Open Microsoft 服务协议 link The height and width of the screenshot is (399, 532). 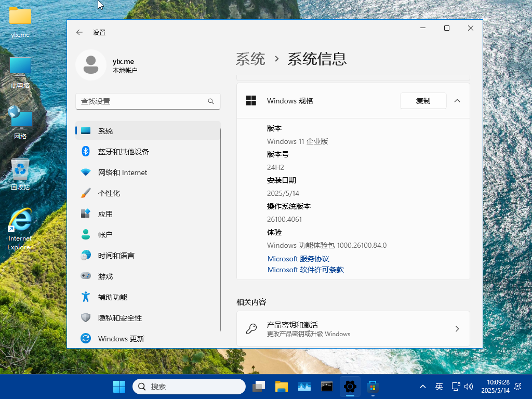point(298,259)
